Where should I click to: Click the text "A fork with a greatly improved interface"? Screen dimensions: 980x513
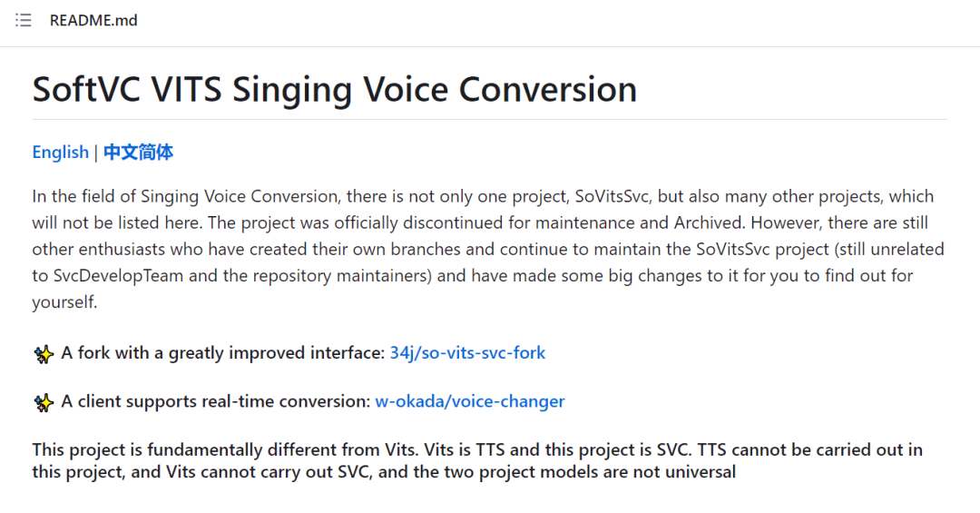pos(223,353)
